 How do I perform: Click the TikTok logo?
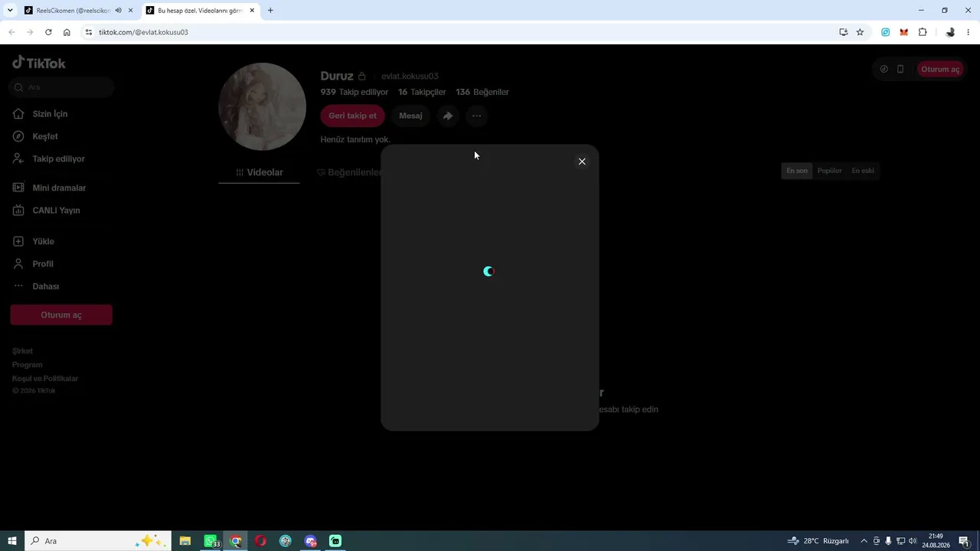39,63
